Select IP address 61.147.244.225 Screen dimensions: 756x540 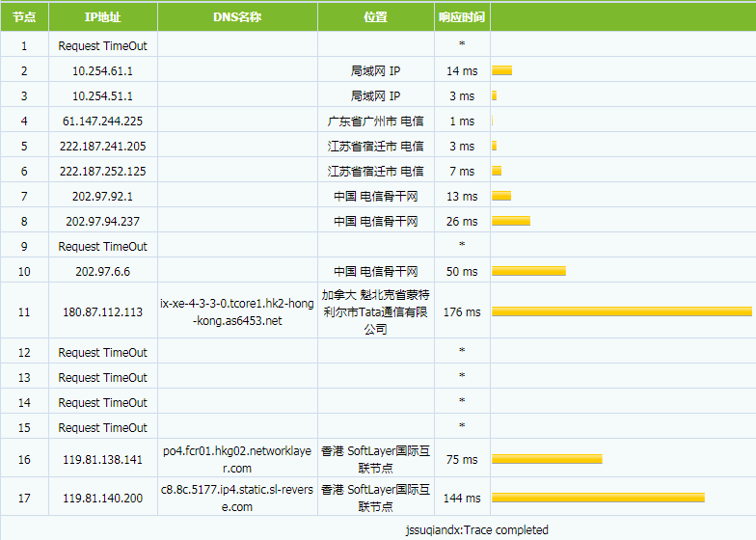point(102,121)
